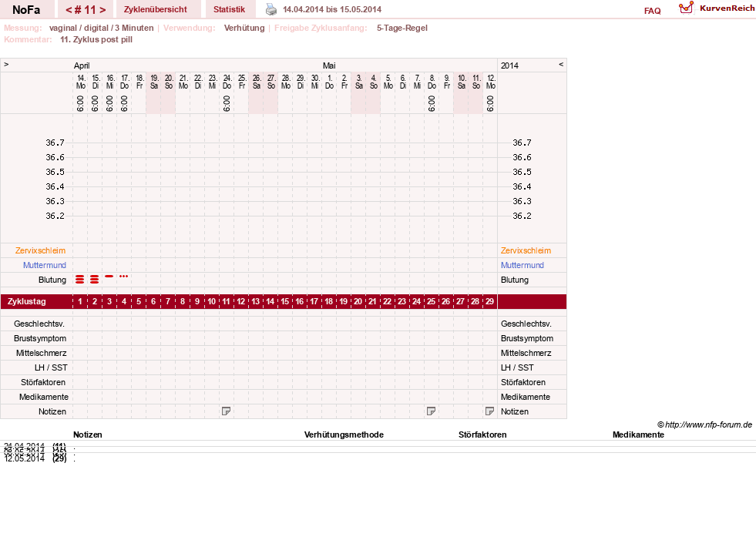Click the left Brustsymptom row label
The image size is (756, 557).
coord(40,338)
